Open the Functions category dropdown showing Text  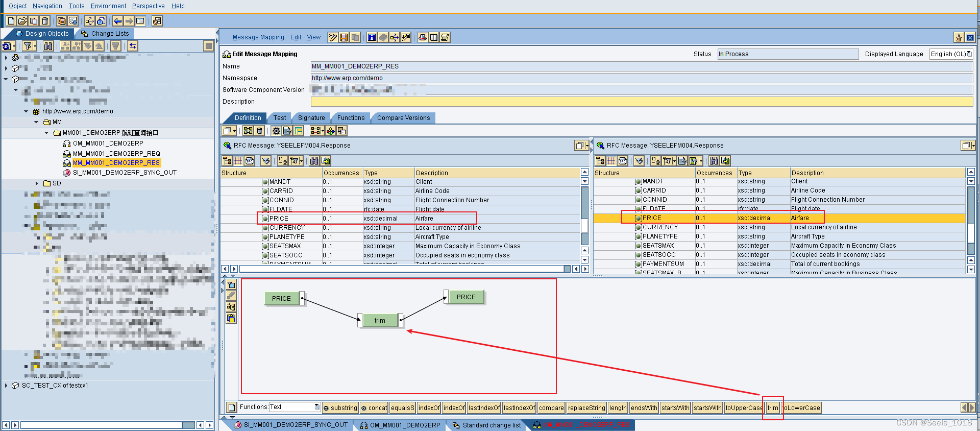tap(317, 407)
